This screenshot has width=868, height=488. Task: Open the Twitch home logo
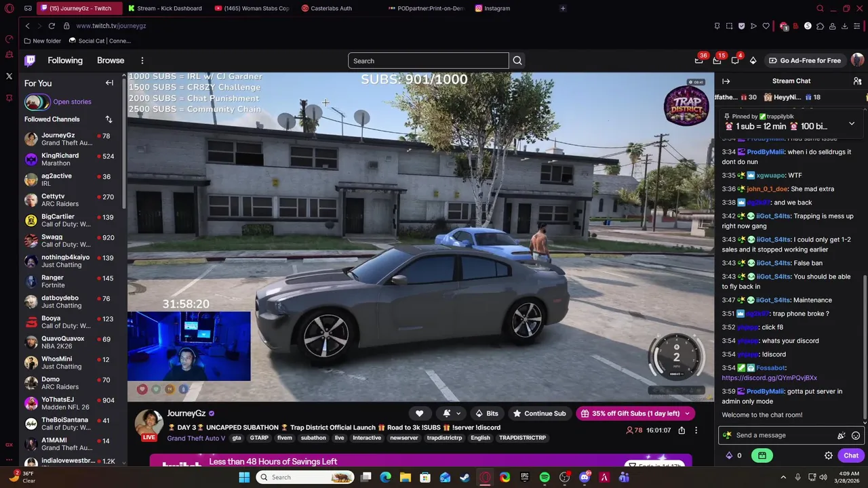(30, 60)
